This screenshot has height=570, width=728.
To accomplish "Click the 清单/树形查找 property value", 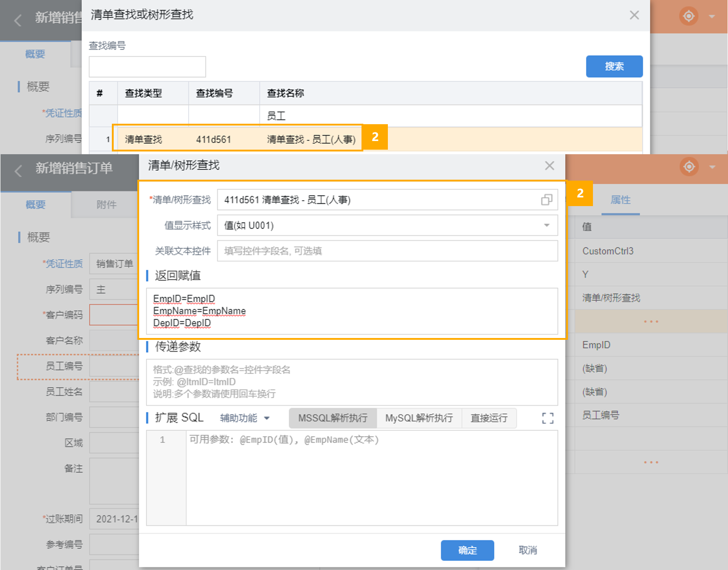I will click(x=611, y=298).
